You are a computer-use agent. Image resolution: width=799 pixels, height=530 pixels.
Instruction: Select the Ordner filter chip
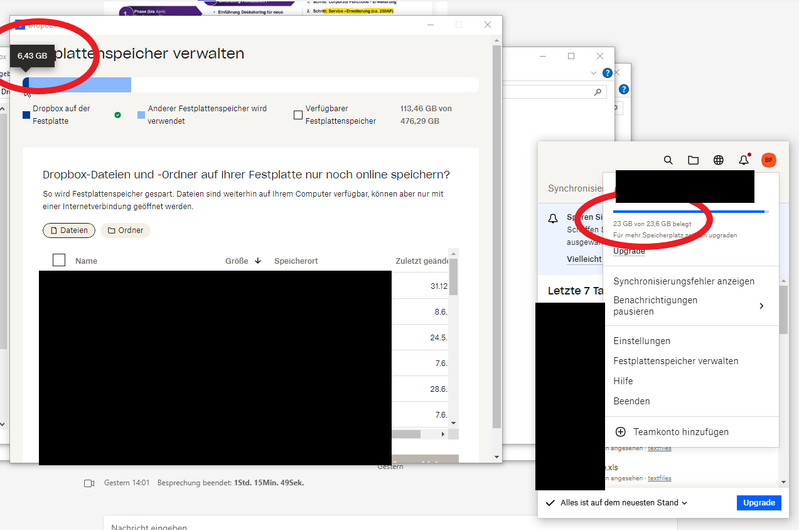(x=125, y=230)
